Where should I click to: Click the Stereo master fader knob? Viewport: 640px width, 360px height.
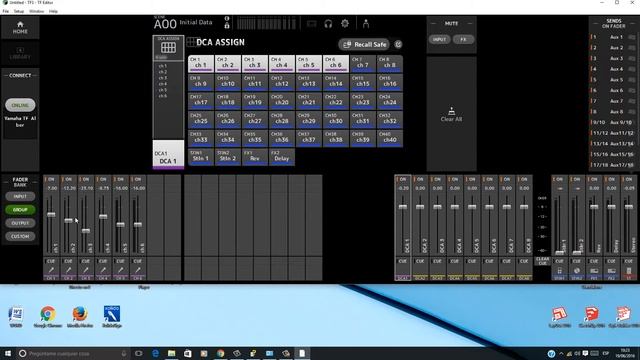click(x=629, y=207)
